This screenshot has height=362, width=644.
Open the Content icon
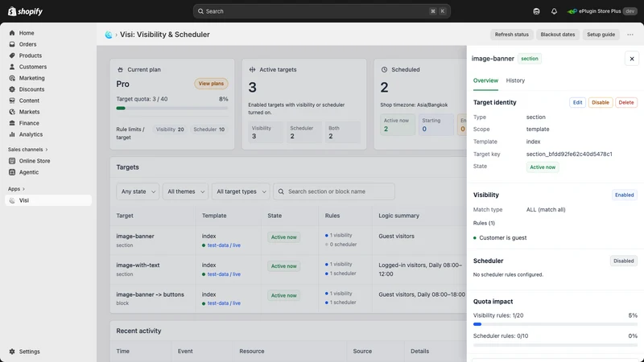[x=12, y=101]
